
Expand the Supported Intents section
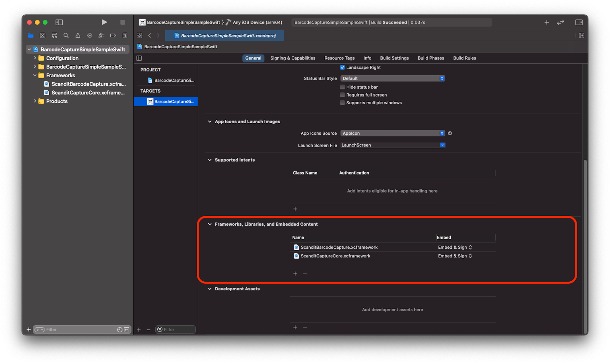[x=210, y=159]
